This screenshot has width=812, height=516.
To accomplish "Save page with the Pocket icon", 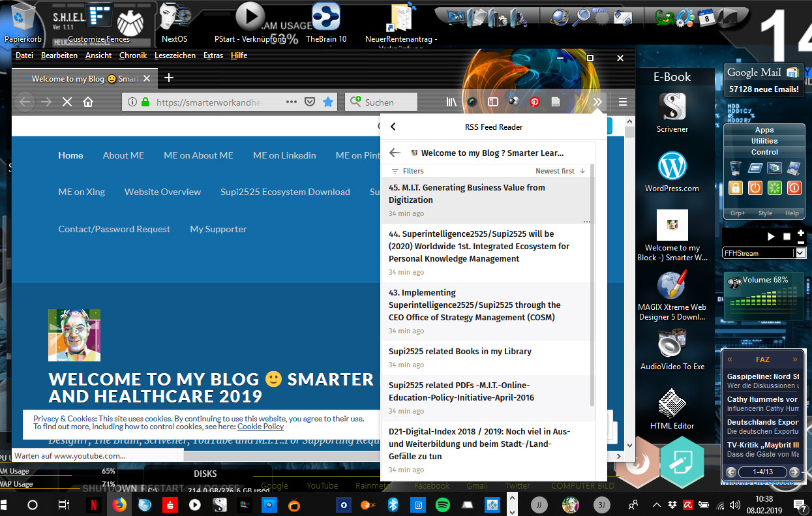I will (x=310, y=102).
